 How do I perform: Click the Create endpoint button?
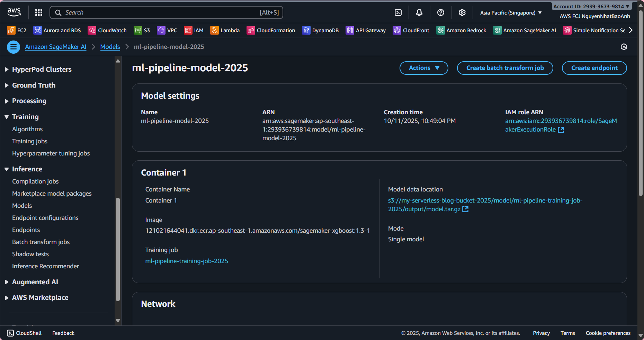tap(594, 68)
